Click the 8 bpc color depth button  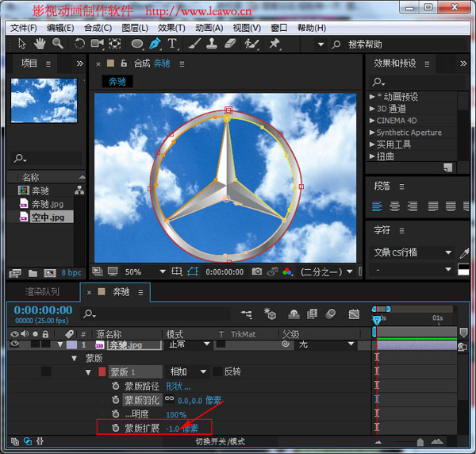(71, 273)
